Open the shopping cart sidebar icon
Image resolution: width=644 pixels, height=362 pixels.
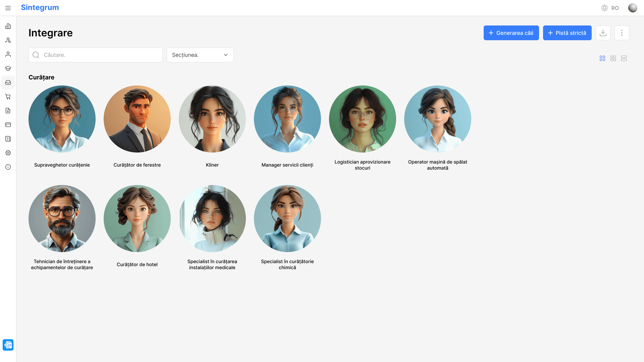tap(8, 97)
